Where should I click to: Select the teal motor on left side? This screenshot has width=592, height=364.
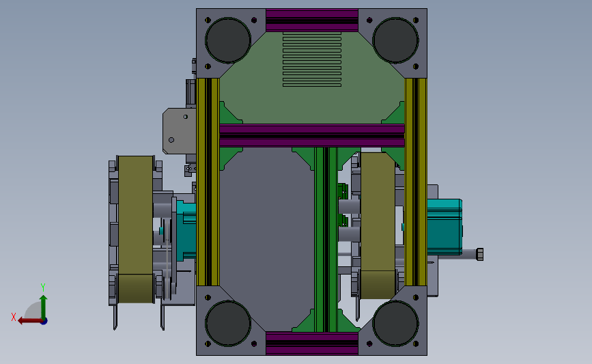186,229
